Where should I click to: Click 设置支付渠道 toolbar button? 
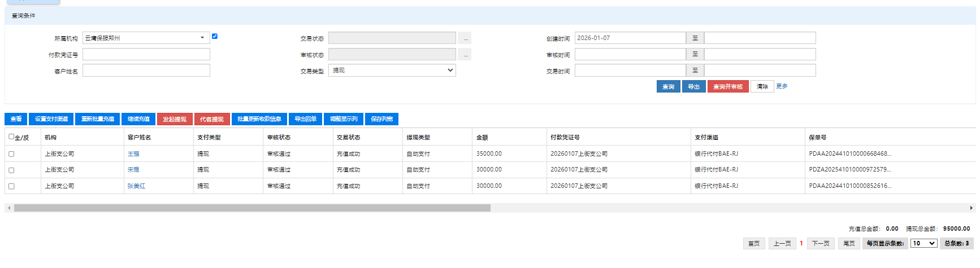point(51,119)
